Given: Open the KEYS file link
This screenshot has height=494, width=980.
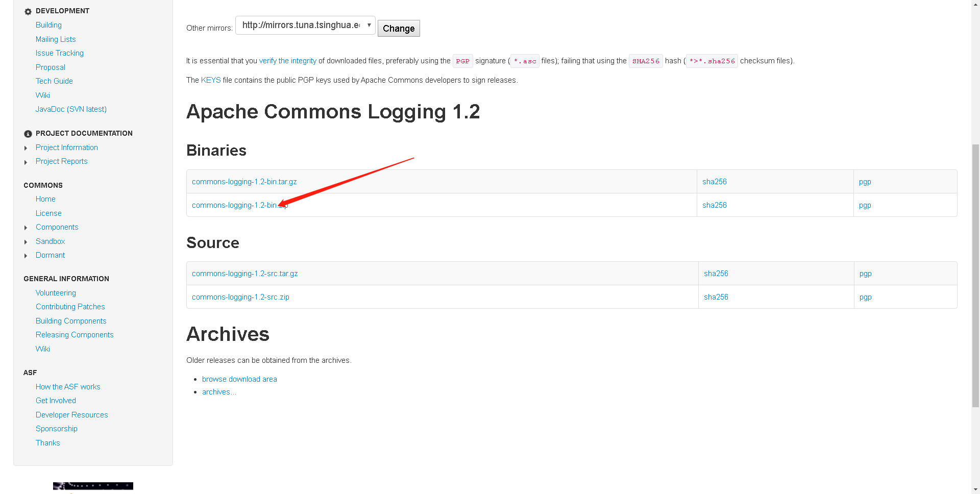Looking at the screenshot, I should pos(210,80).
